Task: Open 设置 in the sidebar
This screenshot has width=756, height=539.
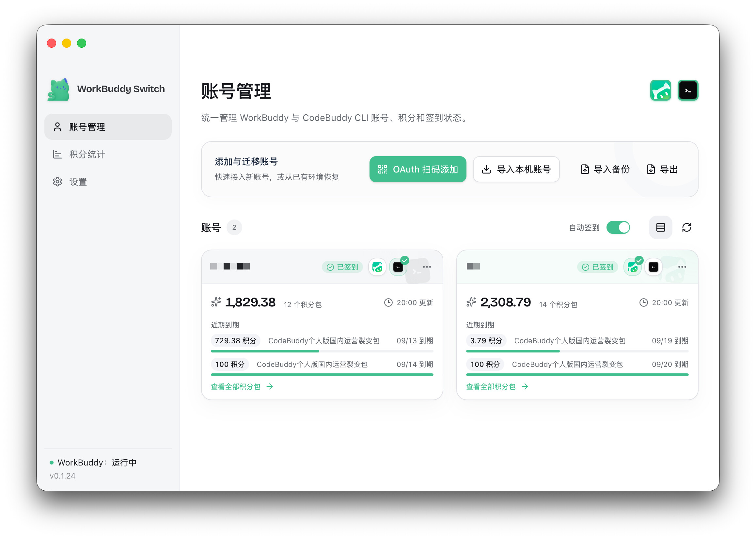Action: (108, 182)
